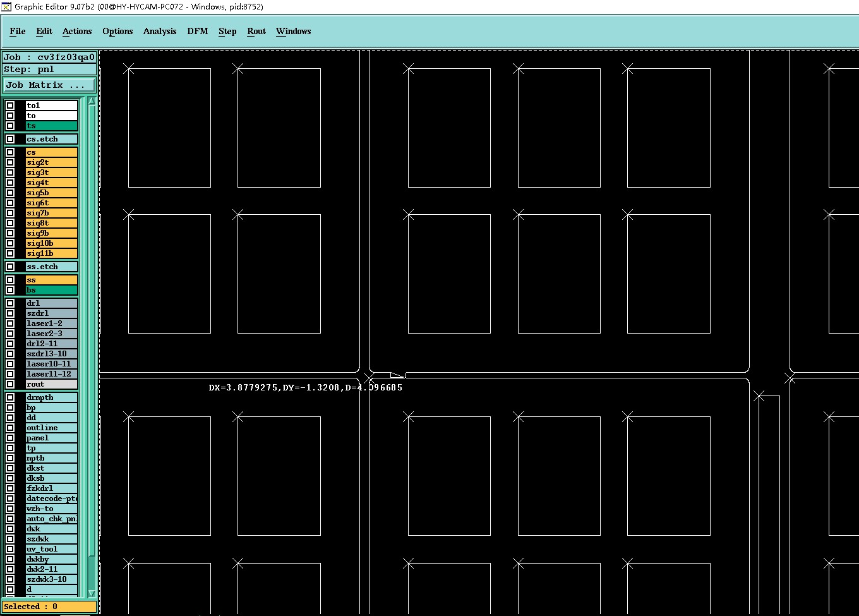The image size is (859, 616).
Task: Select layer name szdrl3-10
Action: coord(52,354)
